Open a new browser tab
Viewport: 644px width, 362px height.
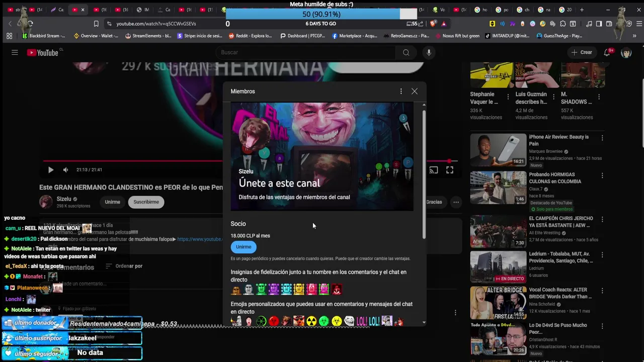click(x=582, y=10)
